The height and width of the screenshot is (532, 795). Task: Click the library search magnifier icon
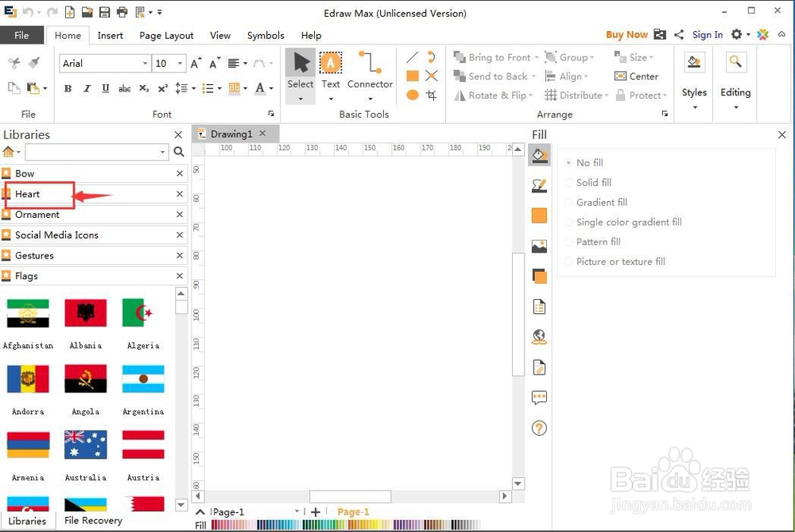tap(179, 152)
